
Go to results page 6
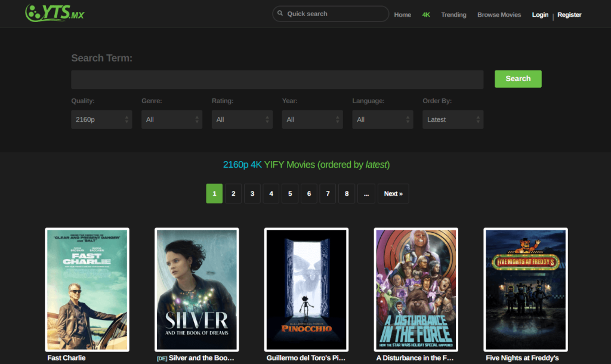(x=309, y=193)
